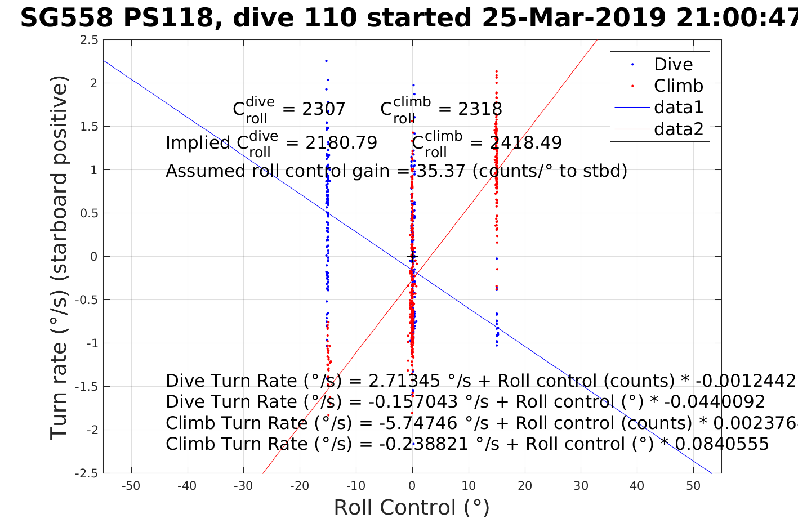This screenshot has height=532, width=798.
Task: Click y-axis tick label "2.5" at top
Action: coord(89,40)
